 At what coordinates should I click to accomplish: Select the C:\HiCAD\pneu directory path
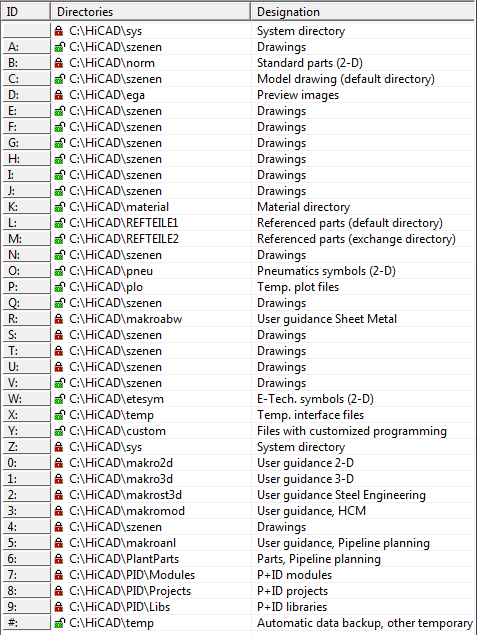coord(111,271)
